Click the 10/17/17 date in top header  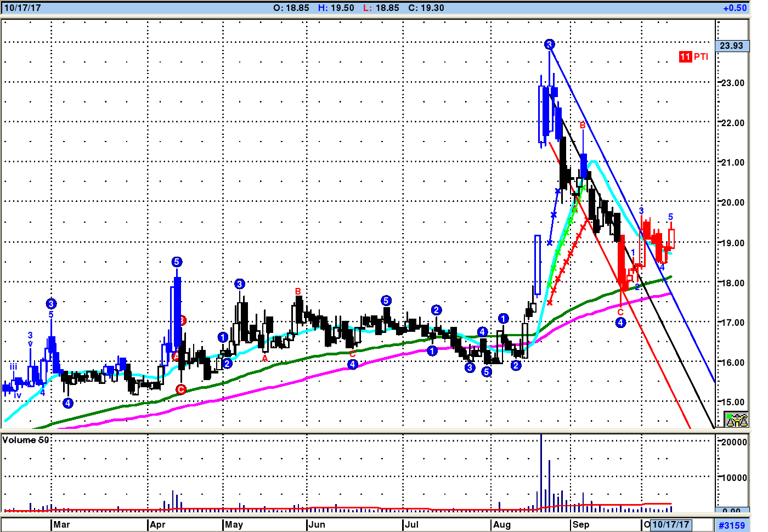coord(22,8)
